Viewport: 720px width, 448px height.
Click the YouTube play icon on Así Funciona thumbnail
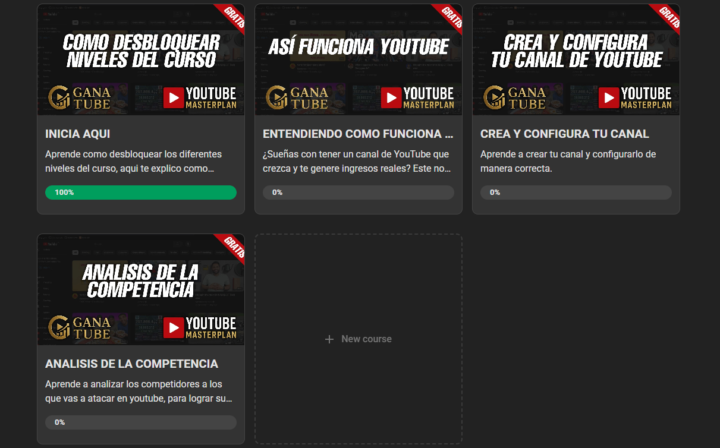(391, 98)
